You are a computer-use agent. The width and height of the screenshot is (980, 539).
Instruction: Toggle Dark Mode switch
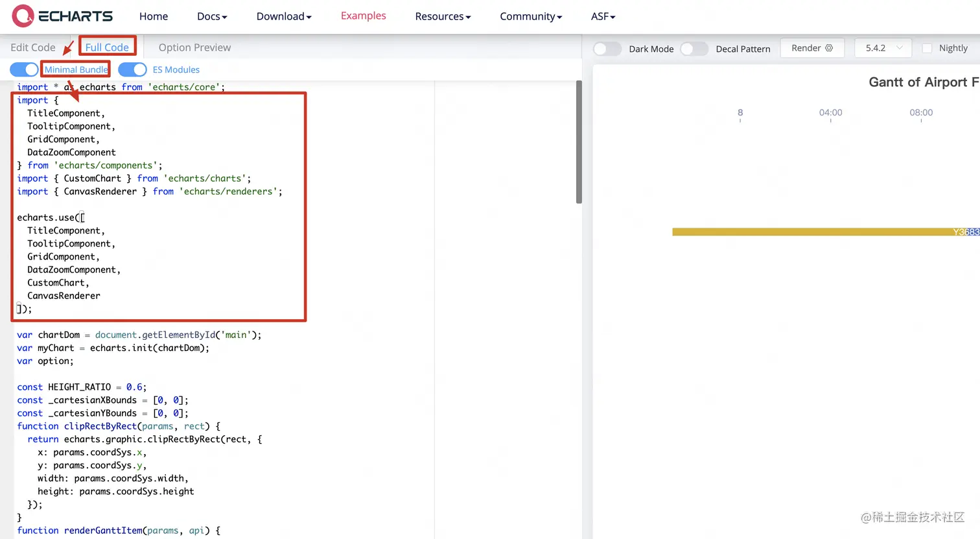(607, 49)
